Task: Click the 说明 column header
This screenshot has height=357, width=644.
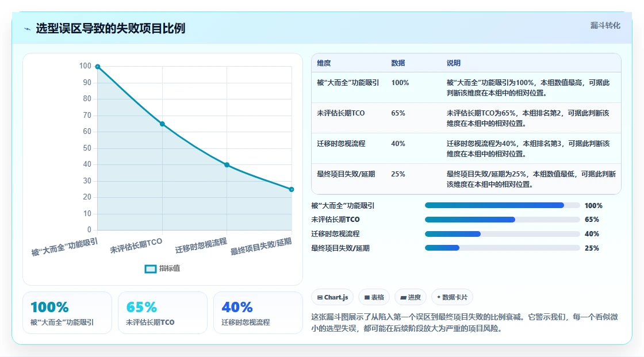Action: point(454,63)
